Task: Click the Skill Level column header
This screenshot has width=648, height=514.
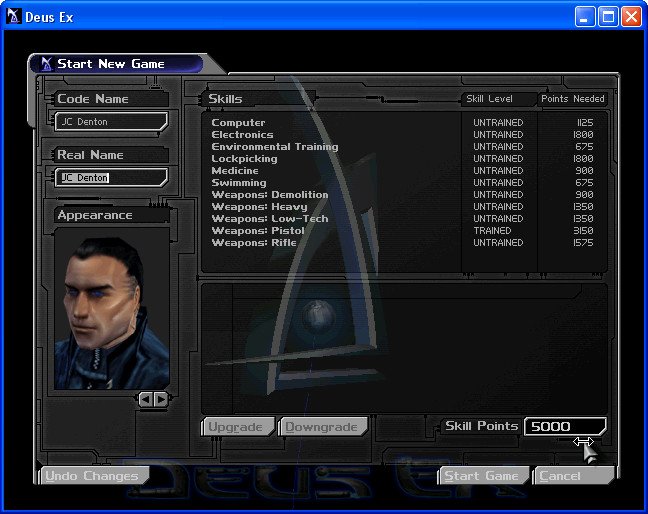Action: 490,99
